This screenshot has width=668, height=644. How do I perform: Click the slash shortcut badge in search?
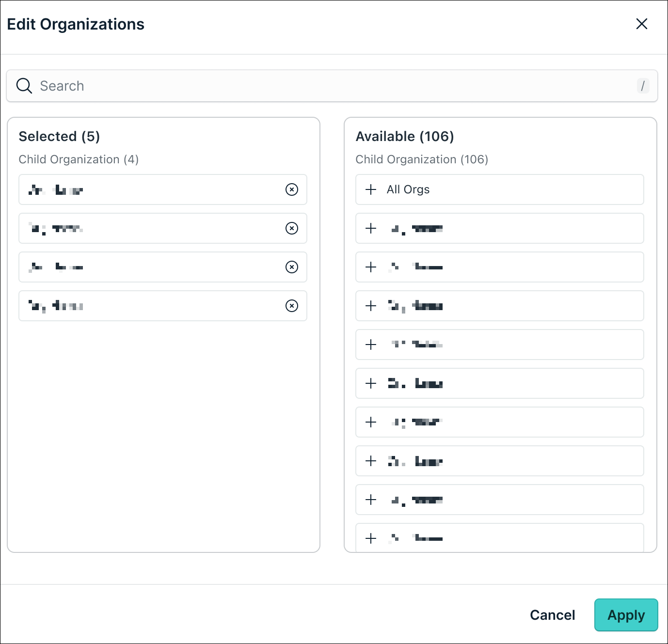[x=643, y=86]
